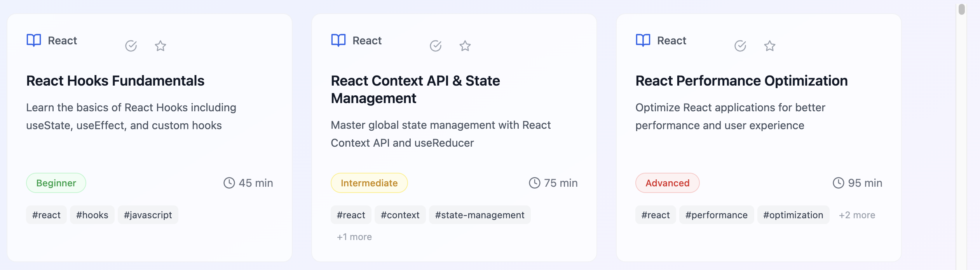980x270 pixels.
Task: Select the #state-management tag
Action: [480, 215]
